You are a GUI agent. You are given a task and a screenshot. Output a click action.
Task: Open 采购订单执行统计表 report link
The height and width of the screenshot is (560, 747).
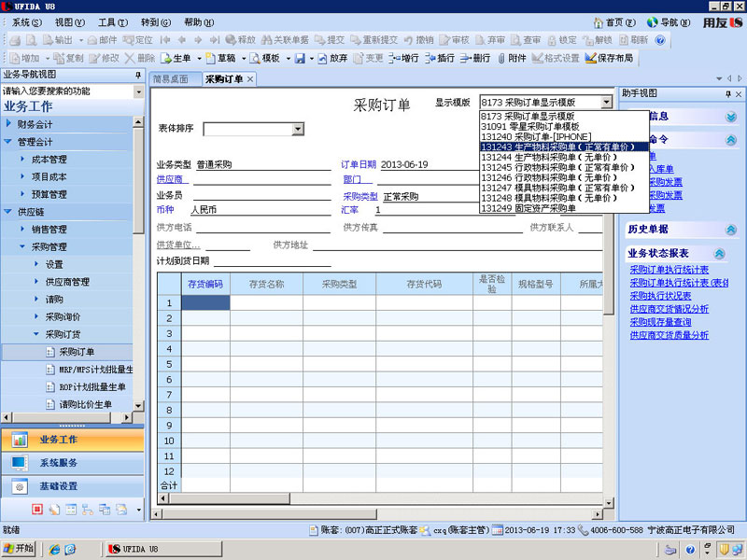pos(669,270)
